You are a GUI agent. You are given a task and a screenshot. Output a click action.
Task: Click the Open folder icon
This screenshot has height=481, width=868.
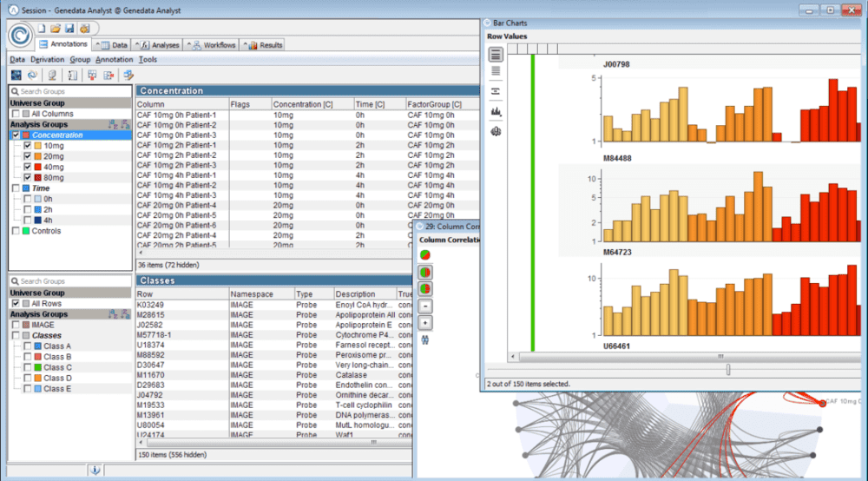point(55,29)
